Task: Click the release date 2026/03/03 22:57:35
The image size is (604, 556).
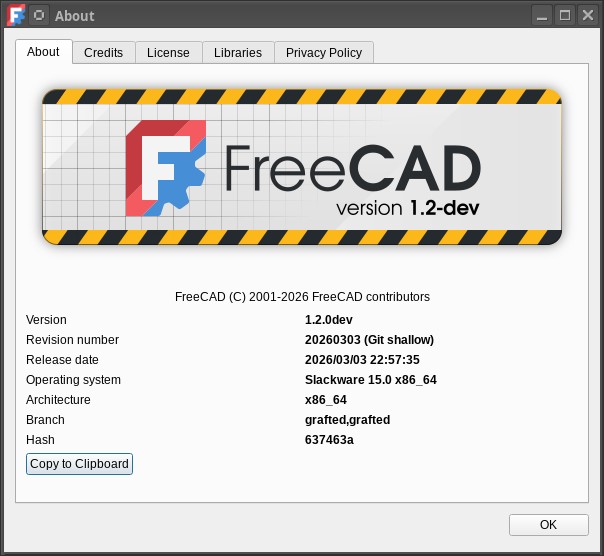Action: coord(362,360)
